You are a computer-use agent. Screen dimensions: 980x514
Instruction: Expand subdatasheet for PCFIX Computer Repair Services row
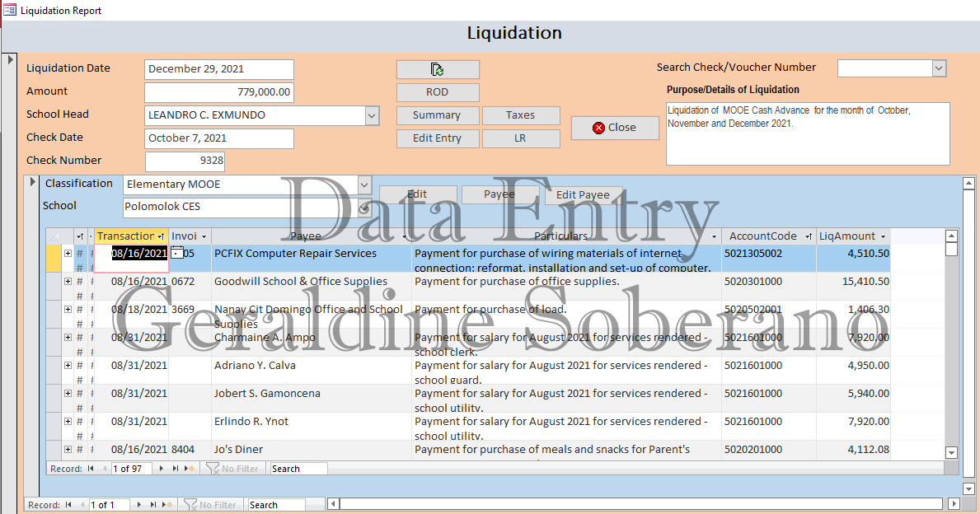coord(68,253)
